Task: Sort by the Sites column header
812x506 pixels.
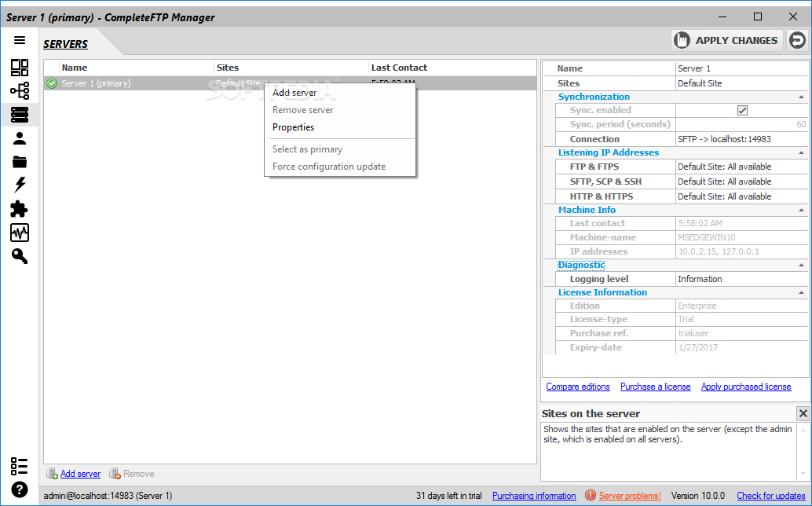Action: (291, 68)
